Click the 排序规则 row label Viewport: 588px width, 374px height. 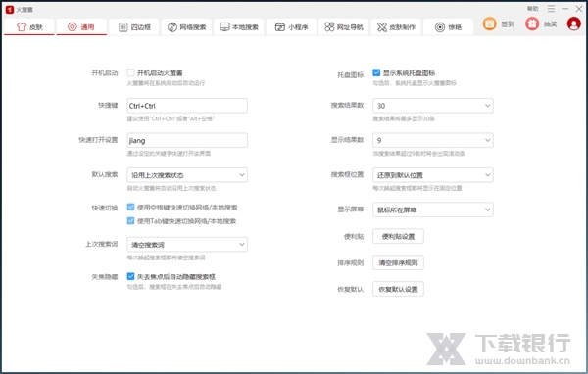[351, 263]
